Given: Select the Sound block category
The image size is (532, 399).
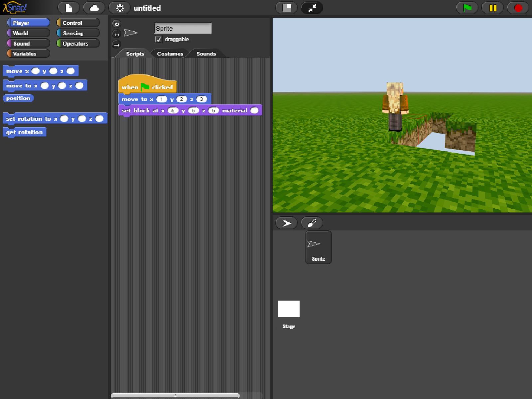Looking at the screenshot, I should point(28,43).
